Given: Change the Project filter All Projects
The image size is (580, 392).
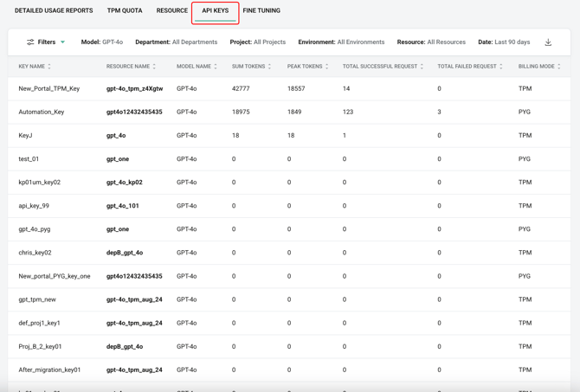Looking at the screenshot, I should click(x=258, y=42).
